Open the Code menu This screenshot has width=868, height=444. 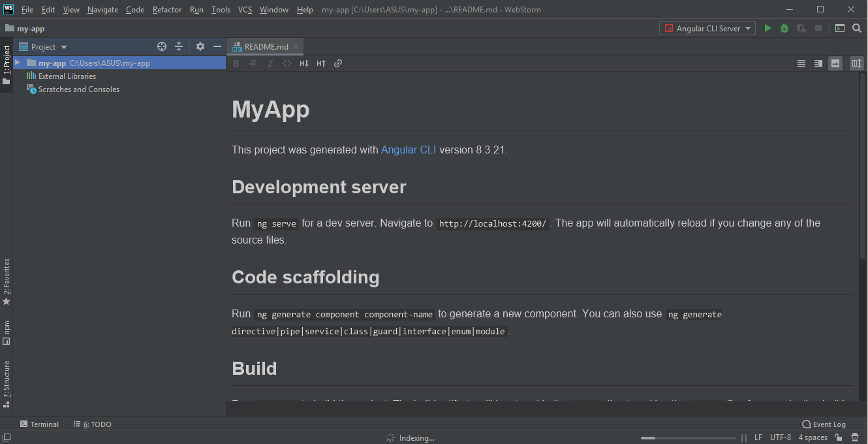coord(135,10)
